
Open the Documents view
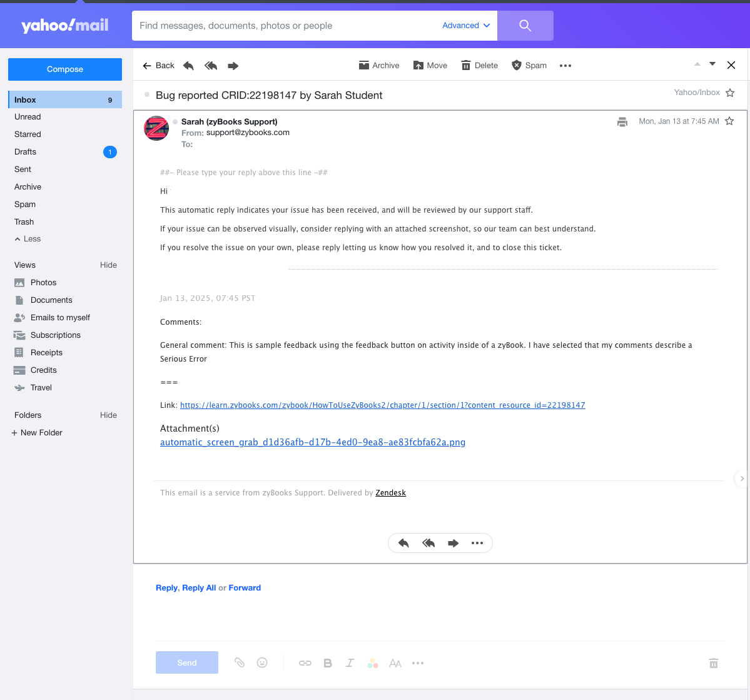(43, 300)
